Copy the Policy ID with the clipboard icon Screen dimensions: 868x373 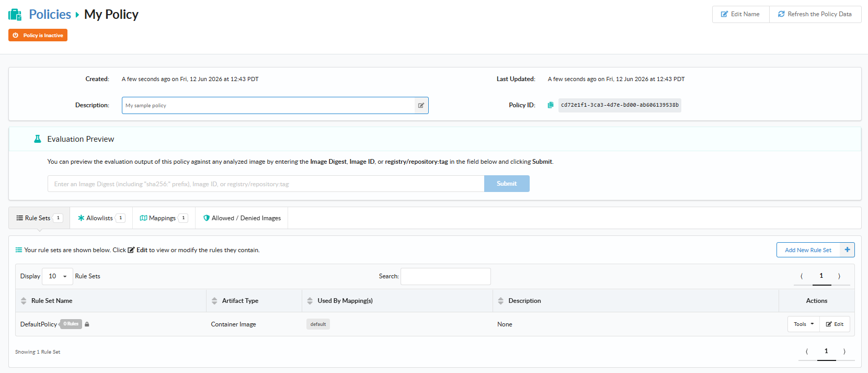[551, 105]
